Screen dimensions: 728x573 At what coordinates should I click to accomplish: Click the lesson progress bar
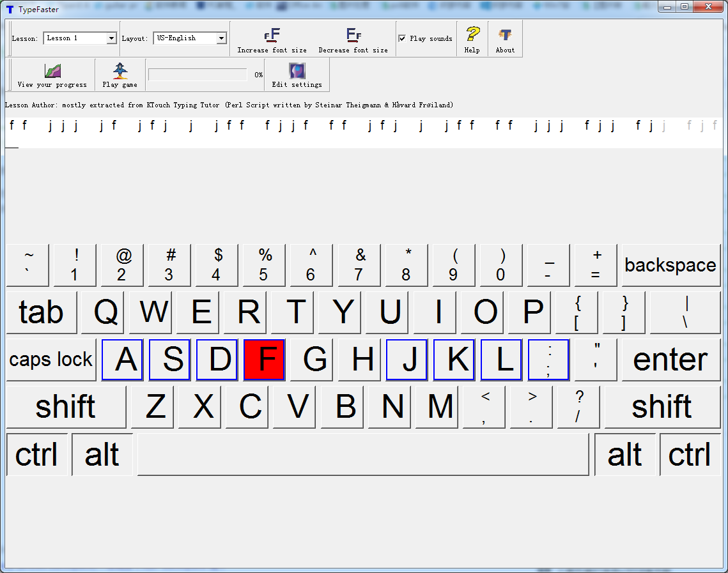(x=197, y=75)
